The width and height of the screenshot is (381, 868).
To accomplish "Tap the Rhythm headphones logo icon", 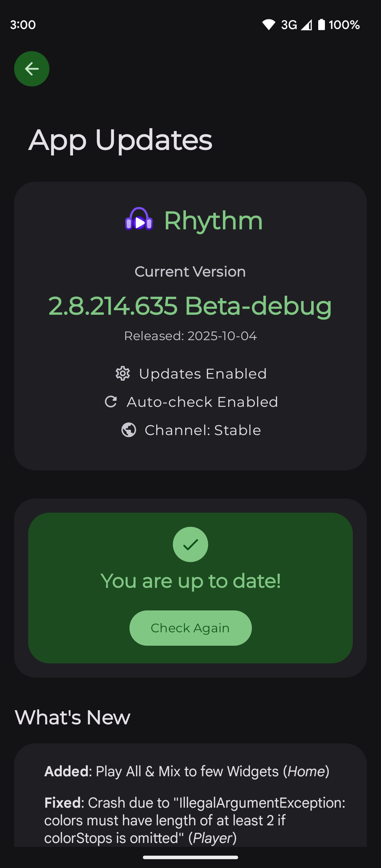I will coord(139,219).
